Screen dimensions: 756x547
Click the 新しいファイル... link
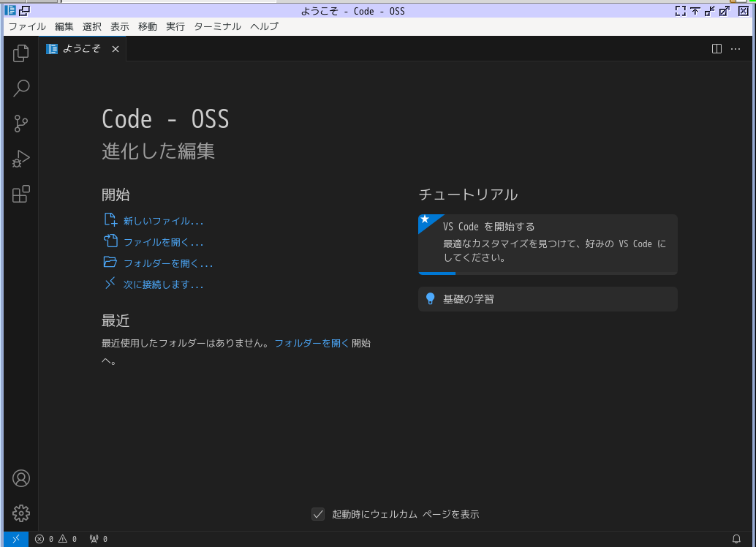coord(163,221)
